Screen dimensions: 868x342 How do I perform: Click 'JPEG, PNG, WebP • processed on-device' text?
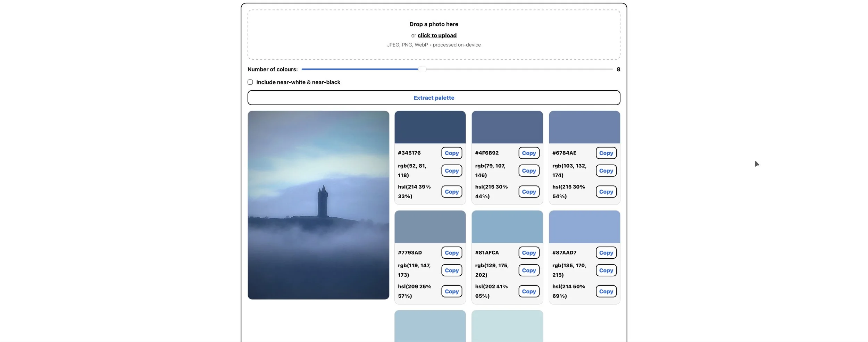point(434,45)
